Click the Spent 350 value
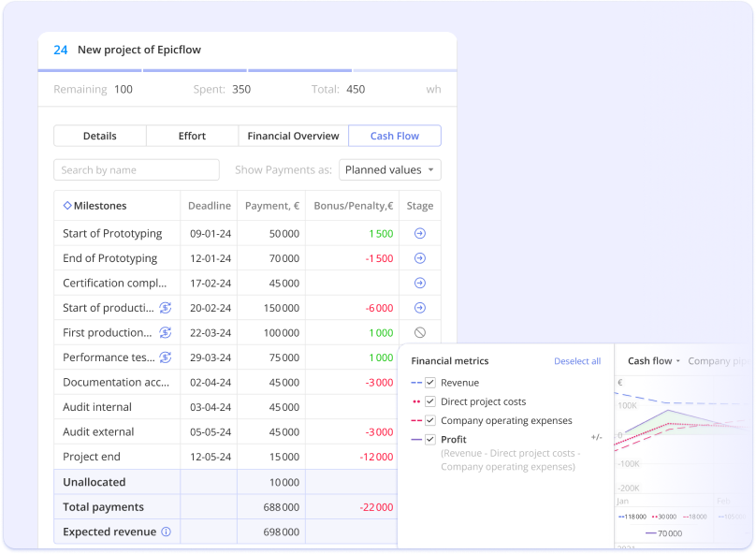Image resolution: width=756 pixels, height=554 pixels. coord(241,89)
